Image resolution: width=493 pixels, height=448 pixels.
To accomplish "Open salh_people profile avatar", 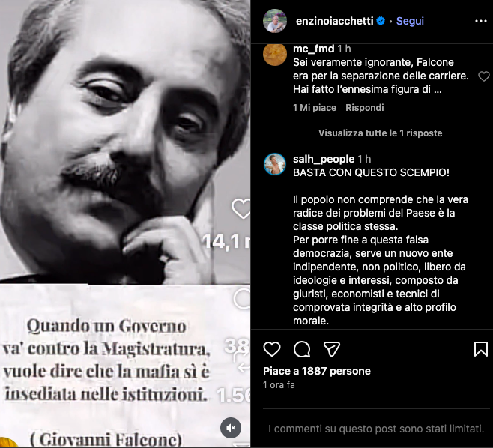I will 275,164.
